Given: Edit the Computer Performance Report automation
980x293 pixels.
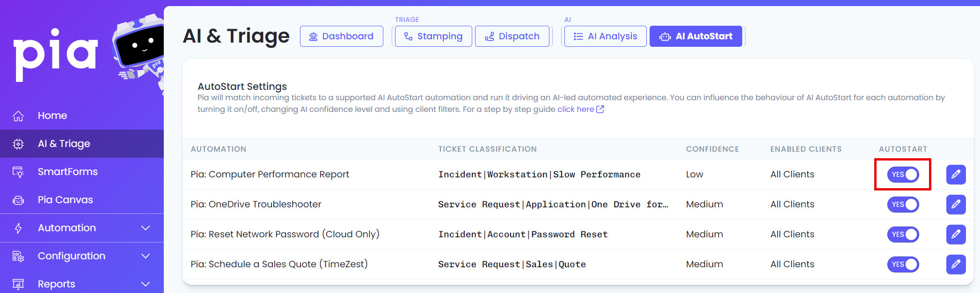Looking at the screenshot, I should click(x=956, y=175).
